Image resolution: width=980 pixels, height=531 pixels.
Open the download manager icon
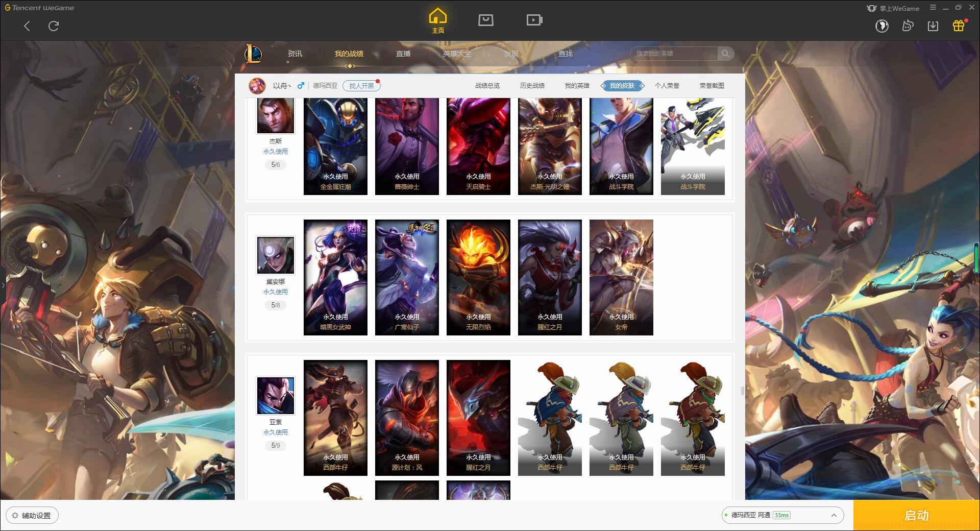pyautogui.click(x=933, y=26)
